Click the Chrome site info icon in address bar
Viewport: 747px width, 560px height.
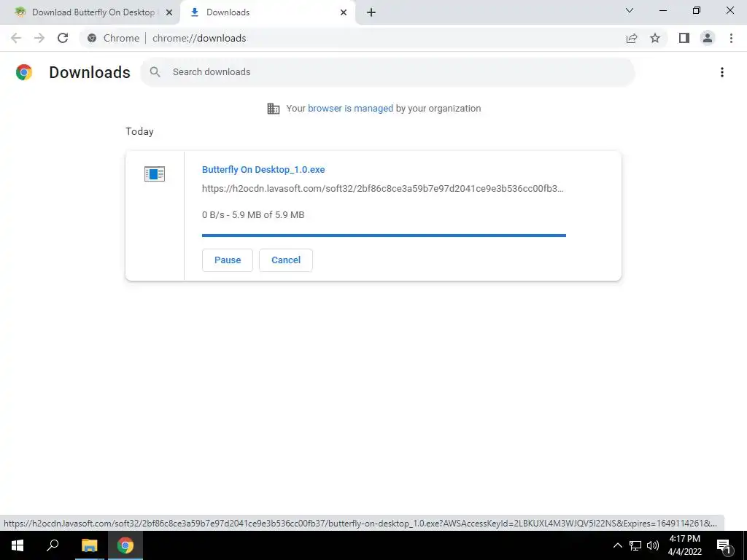[92, 38]
